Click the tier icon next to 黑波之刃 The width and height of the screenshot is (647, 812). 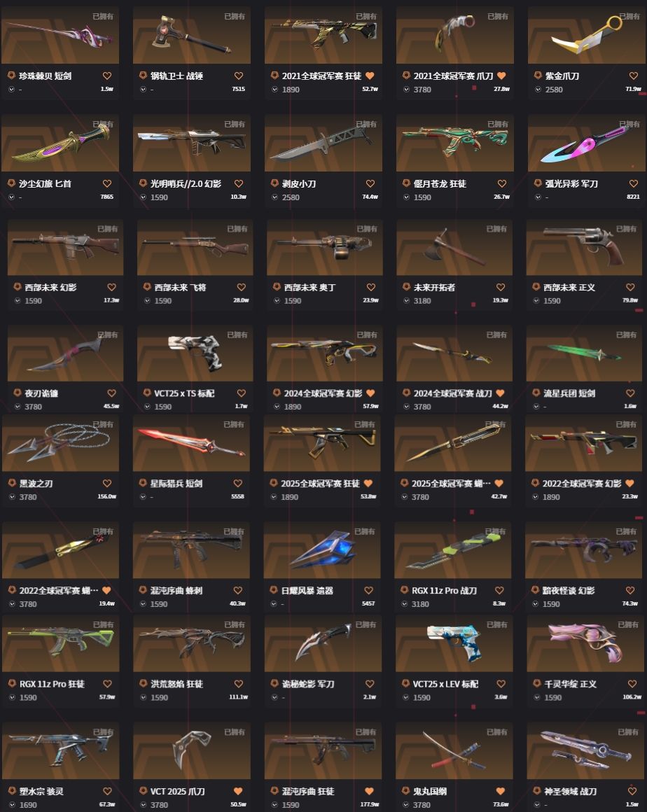12,483
